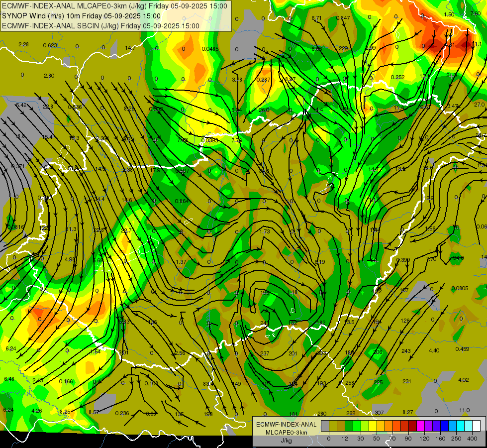Click the map value 6.71
The image size is (487, 448).
coord(316,18)
